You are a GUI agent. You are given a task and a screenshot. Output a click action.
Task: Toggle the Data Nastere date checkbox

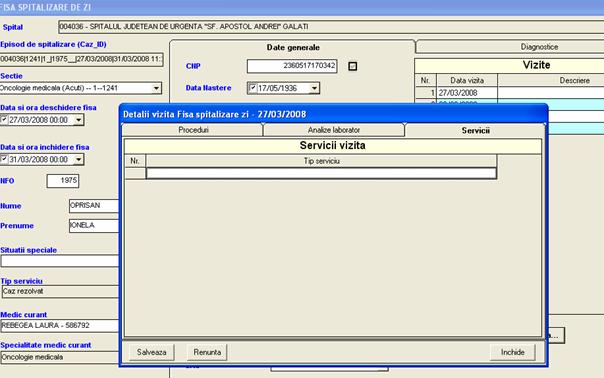point(253,88)
